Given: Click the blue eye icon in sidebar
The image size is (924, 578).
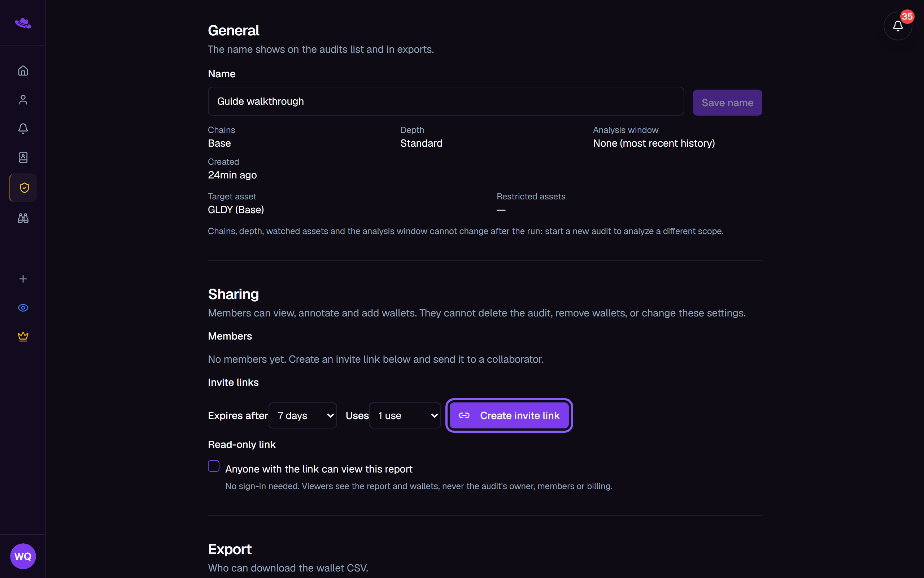Looking at the screenshot, I should pyautogui.click(x=23, y=308).
